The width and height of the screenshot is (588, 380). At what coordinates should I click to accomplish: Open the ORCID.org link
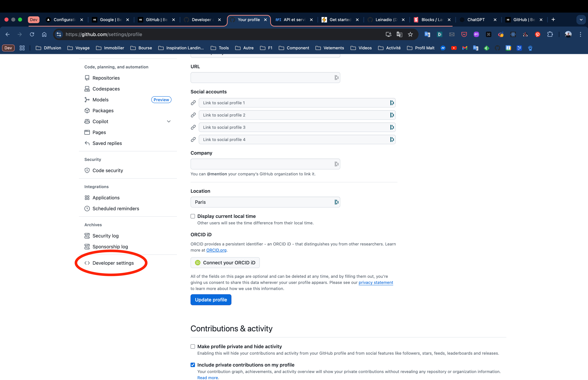click(216, 250)
